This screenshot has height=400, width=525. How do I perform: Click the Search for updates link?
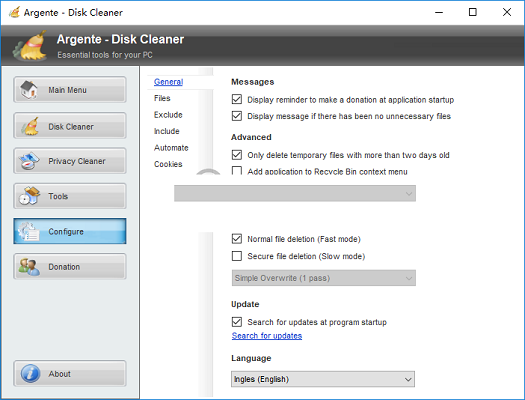[x=267, y=336]
